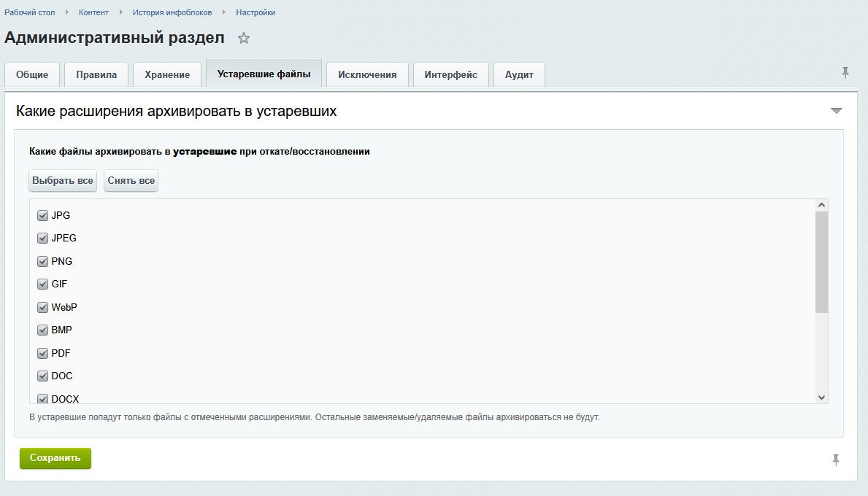868x496 pixels.
Task: Click the pin icon near the Сохранить button
Action: [x=835, y=459]
